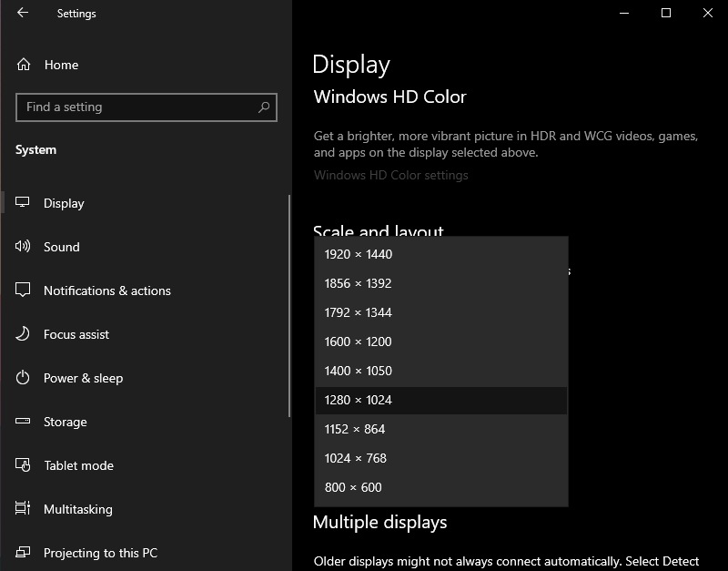
Task: Click the Power & sleep icon
Action: (x=22, y=377)
